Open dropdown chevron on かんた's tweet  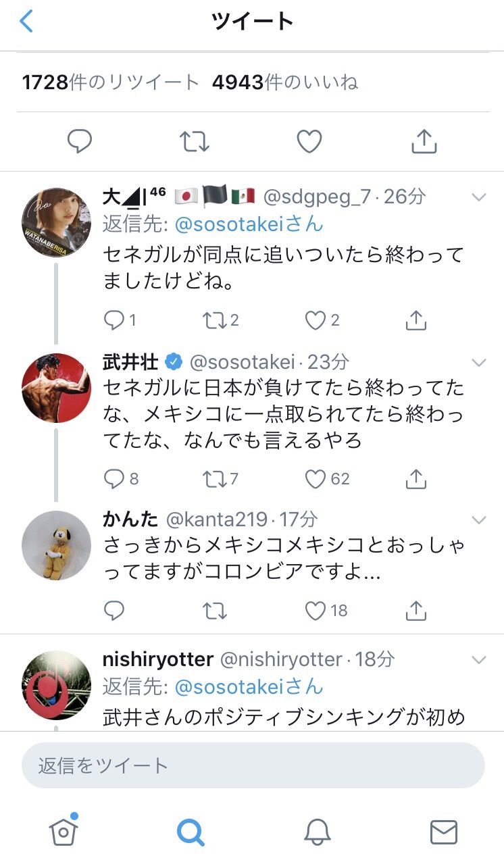pos(479,520)
